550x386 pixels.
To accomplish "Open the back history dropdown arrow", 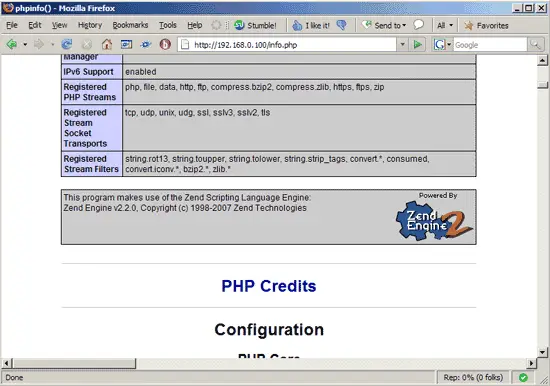I will pyautogui.click(x=25, y=45).
